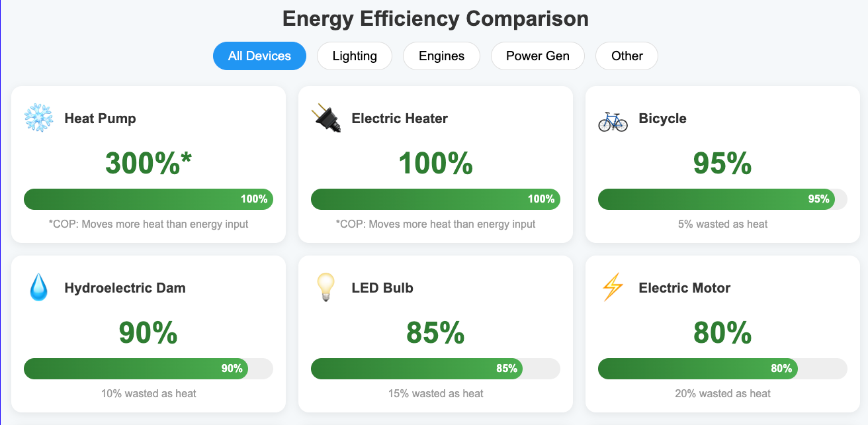Click the LED Bulb lightbulb icon
868x425 pixels.
point(325,288)
